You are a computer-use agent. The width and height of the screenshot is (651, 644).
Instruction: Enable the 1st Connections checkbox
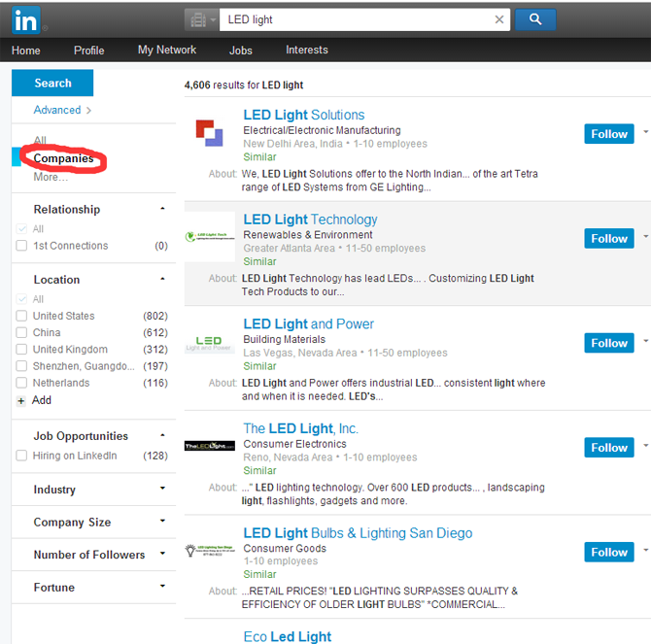21,246
